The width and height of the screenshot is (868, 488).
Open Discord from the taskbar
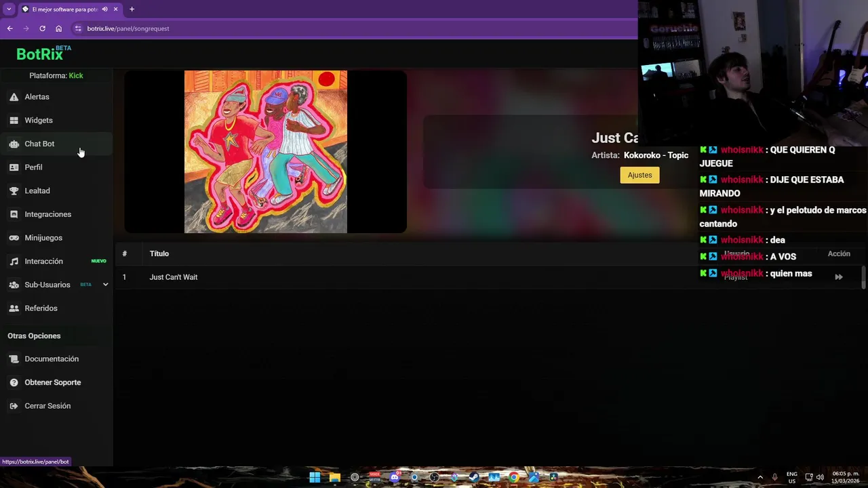pos(395,477)
